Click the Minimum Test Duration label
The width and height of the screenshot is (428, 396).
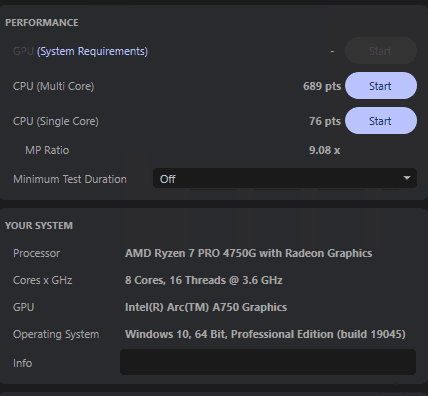pos(70,179)
